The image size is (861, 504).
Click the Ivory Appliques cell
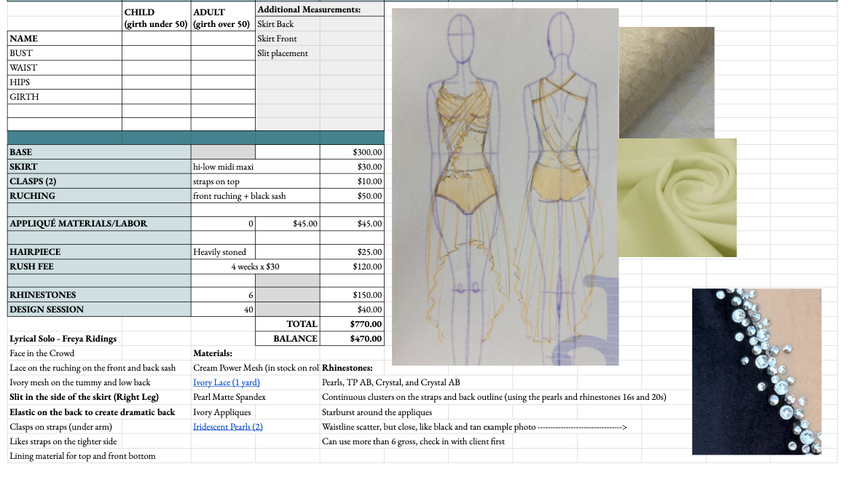coord(222,412)
